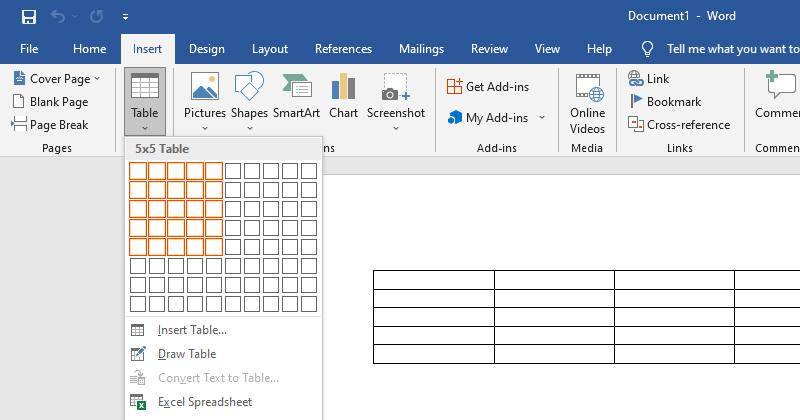Insert Online Videos

click(587, 104)
